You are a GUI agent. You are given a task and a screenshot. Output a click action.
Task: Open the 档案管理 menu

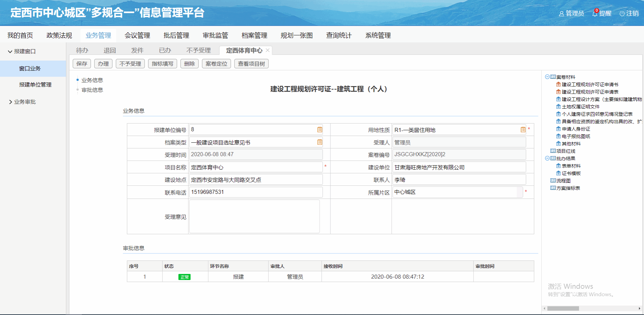pyautogui.click(x=255, y=35)
